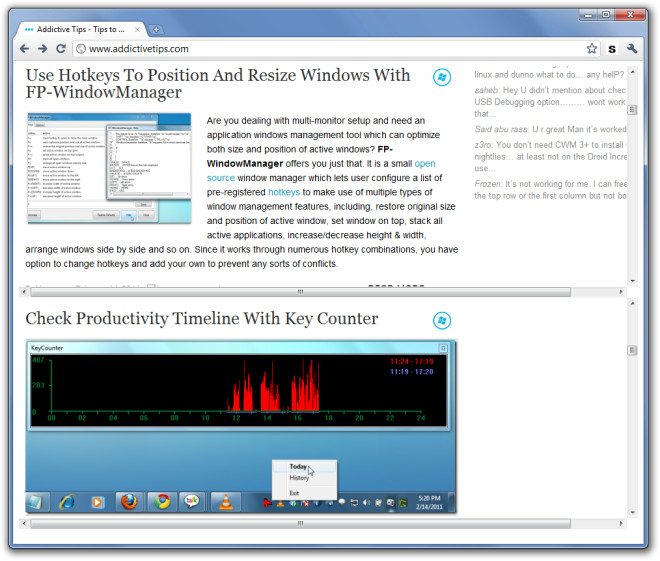Click comment by 'saheb' in sidebar
Image resolution: width=660 pixels, height=561 pixels.
(551, 102)
